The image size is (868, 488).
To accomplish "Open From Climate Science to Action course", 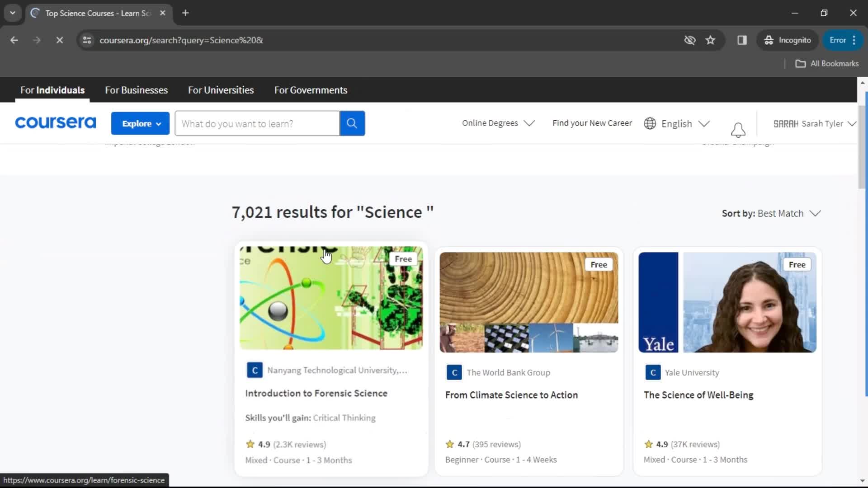I will click(x=511, y=395).
